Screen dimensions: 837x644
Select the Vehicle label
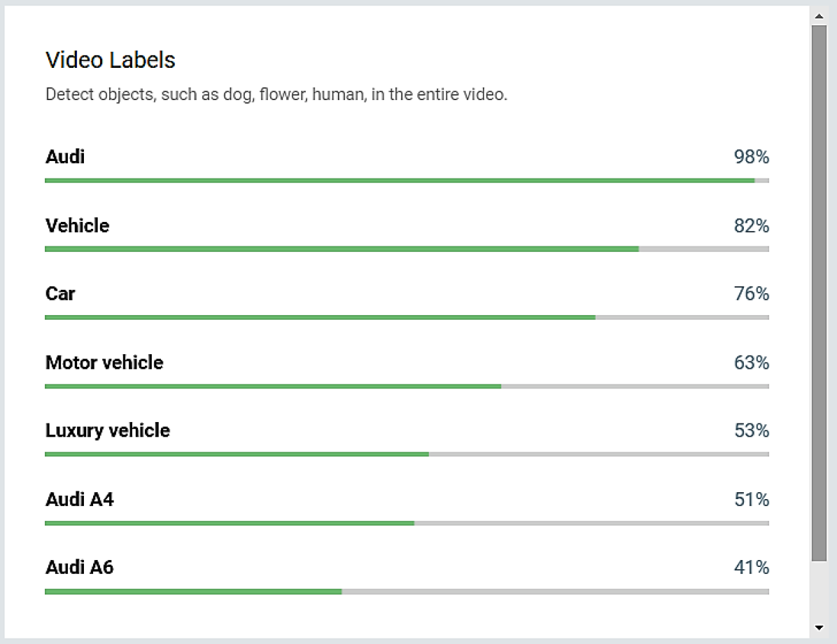(77, 225)
